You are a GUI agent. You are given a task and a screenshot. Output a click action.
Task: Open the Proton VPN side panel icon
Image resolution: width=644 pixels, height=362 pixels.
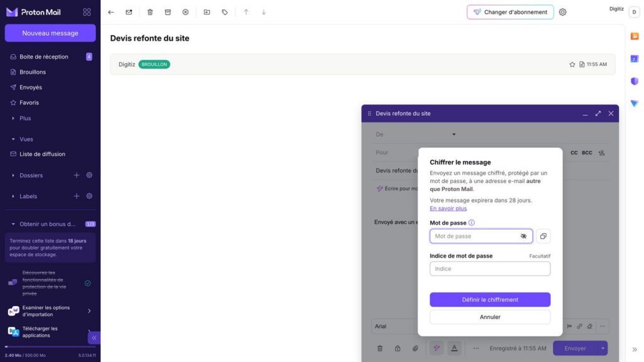[635, 104]
